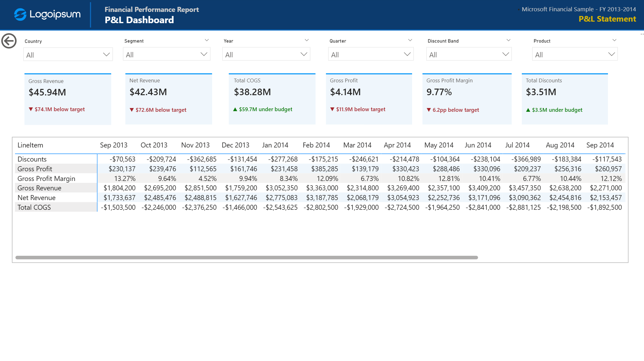Select the Total COGS row label
The height and width of the screenshot is (361, 644).
point(34,207)
